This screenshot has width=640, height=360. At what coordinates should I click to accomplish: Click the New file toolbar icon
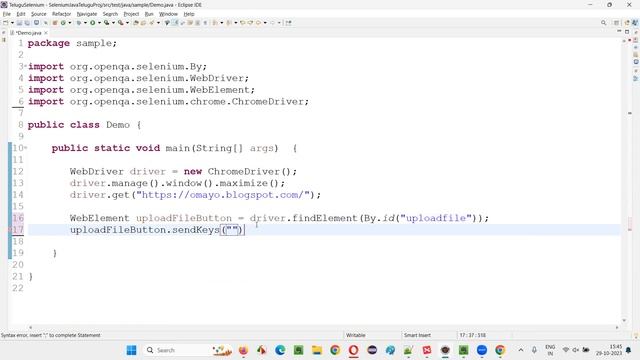(x=6, y=23)
